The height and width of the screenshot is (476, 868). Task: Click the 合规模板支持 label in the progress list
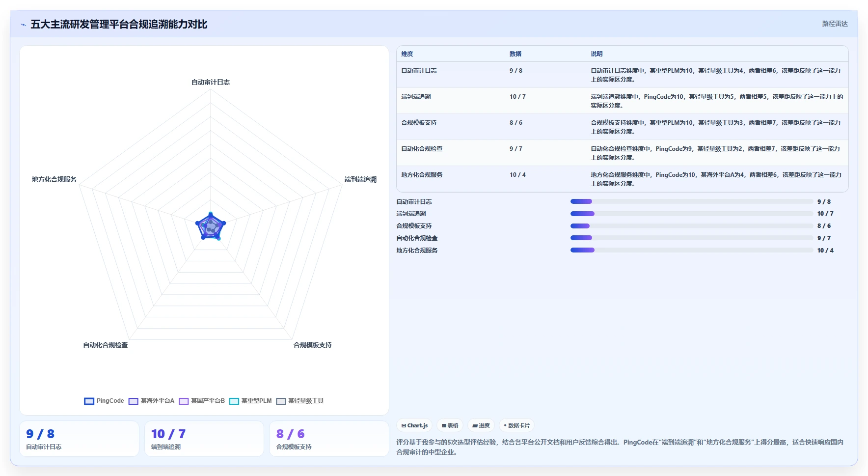coord(414,226)
